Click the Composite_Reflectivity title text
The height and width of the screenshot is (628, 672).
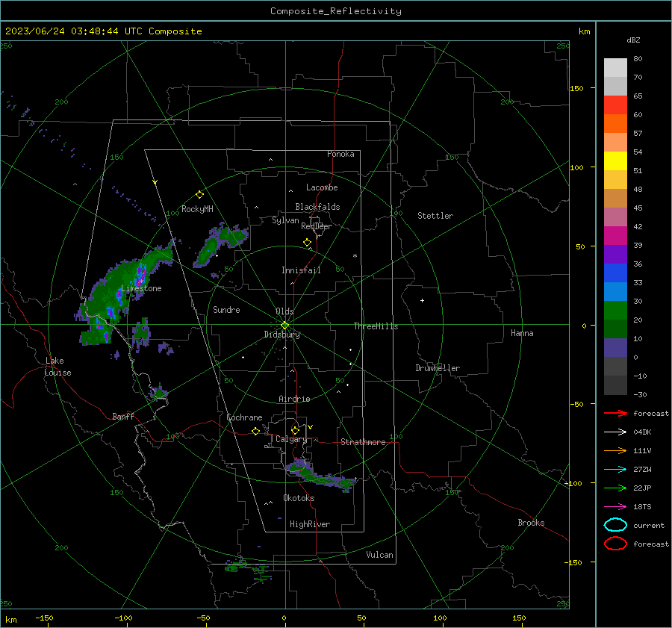click(x=335, y=11)
